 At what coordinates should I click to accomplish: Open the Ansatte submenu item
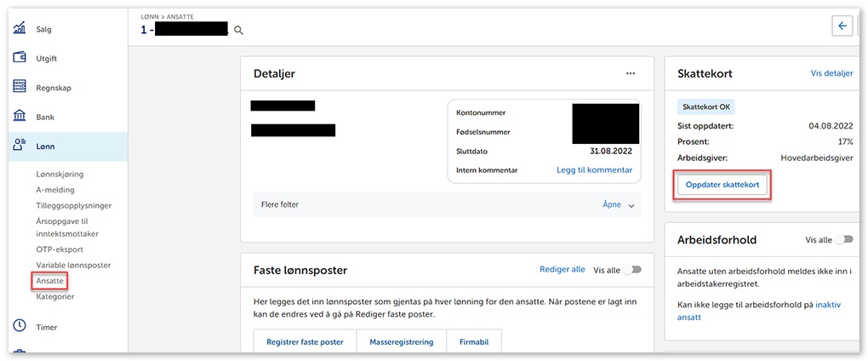click(49, 280)
